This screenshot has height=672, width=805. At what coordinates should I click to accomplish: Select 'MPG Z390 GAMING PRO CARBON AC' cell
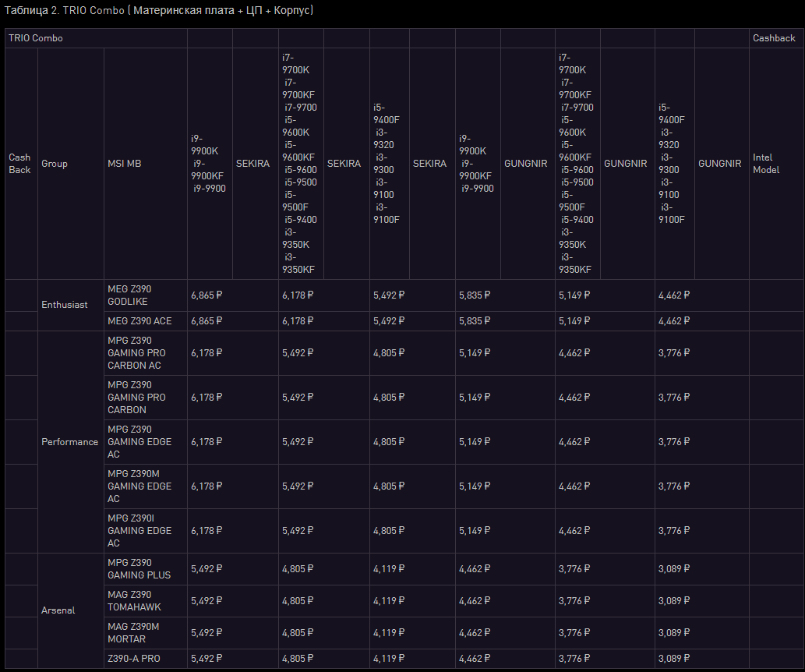(x=136, y=353)
